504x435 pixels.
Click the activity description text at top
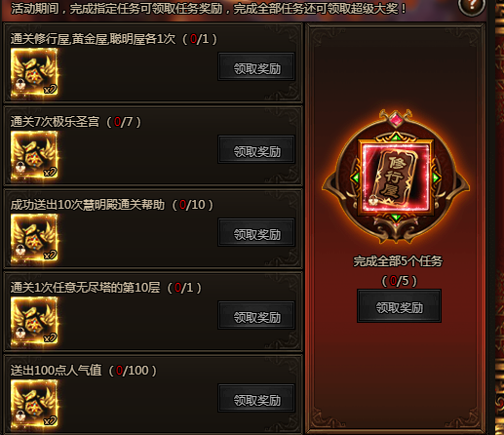pos(209,9)
